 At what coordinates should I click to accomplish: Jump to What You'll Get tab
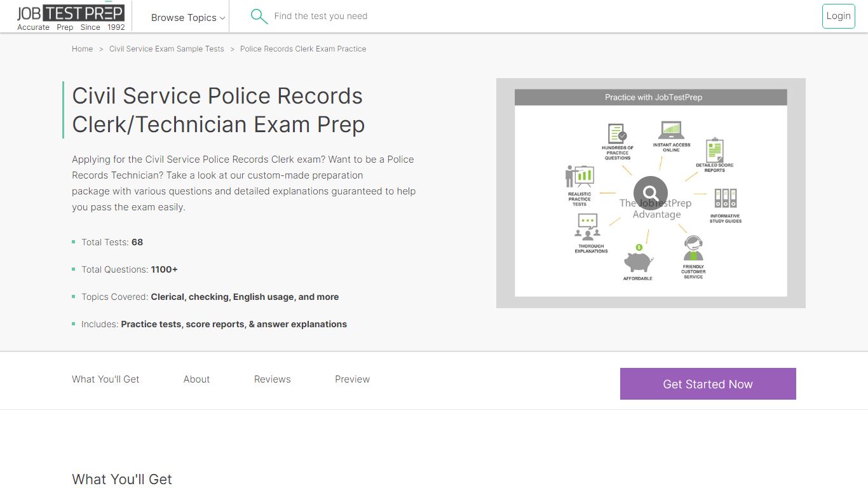pyautogui.click(x=105, y=379)
